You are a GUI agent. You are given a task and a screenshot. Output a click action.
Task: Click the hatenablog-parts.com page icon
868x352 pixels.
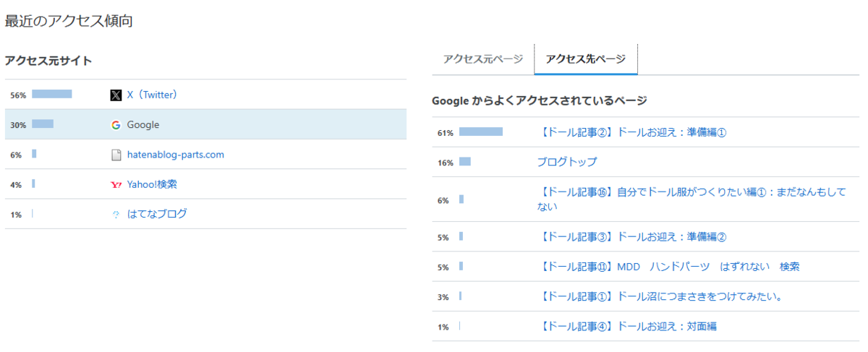[x=116, y=155]
